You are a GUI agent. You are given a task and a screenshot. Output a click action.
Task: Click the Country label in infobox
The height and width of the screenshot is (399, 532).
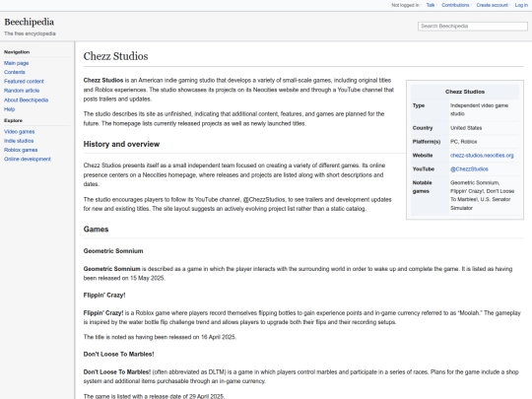423,128
